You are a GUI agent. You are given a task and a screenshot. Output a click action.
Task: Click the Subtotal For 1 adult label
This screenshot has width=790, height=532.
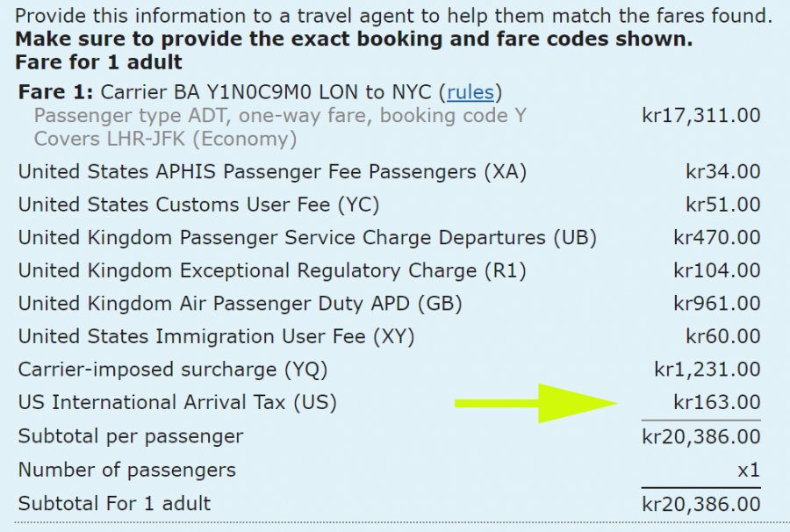point(114,504)
